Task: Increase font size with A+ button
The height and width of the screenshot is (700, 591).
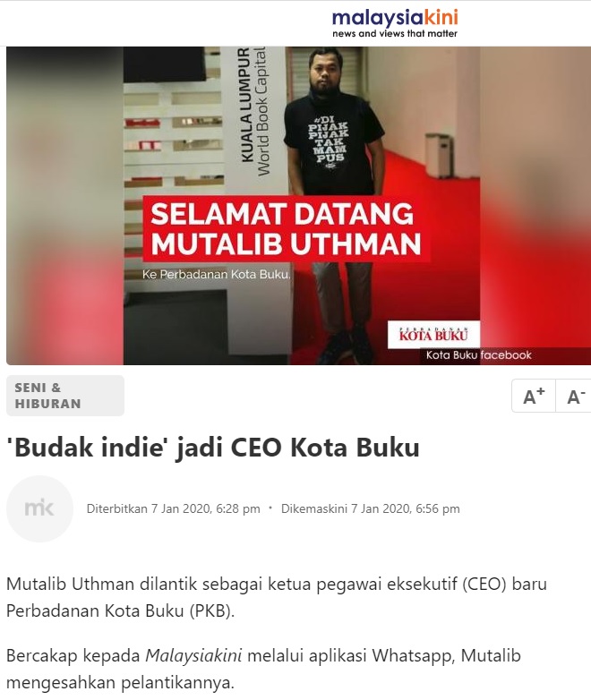Action: 534,396
